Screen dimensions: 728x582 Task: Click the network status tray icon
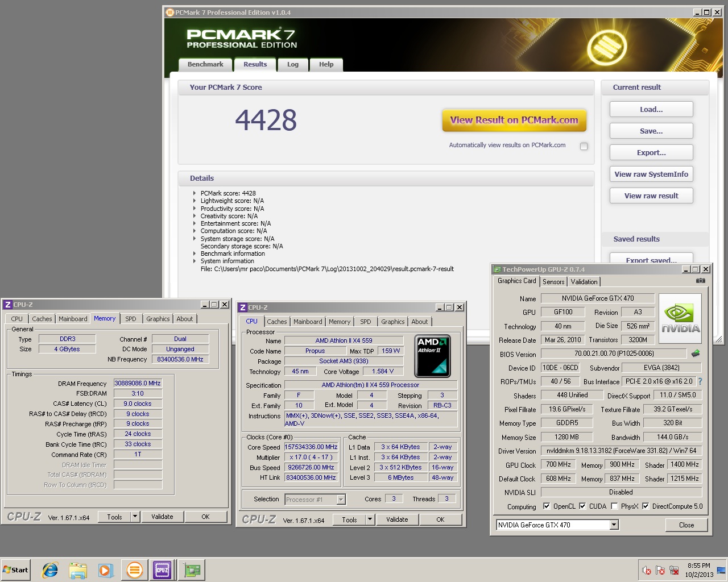(674, 570)
